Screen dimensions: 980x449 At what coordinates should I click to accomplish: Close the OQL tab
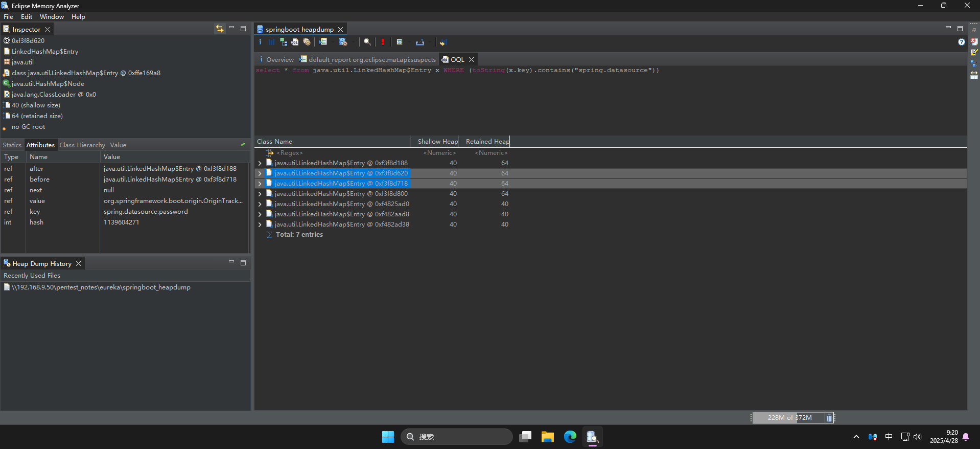[472, 59]
